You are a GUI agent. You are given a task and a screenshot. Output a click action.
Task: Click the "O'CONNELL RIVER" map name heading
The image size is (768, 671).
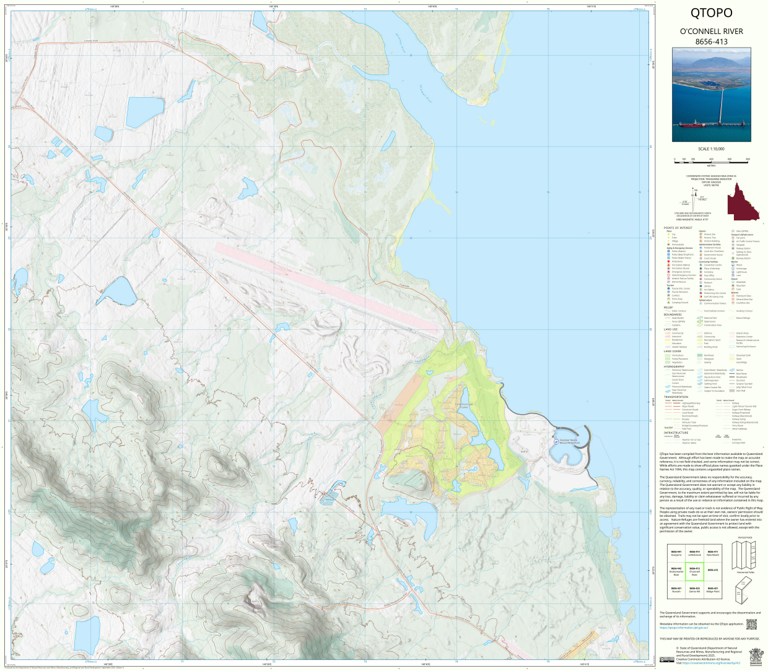[x=711, y=31]
